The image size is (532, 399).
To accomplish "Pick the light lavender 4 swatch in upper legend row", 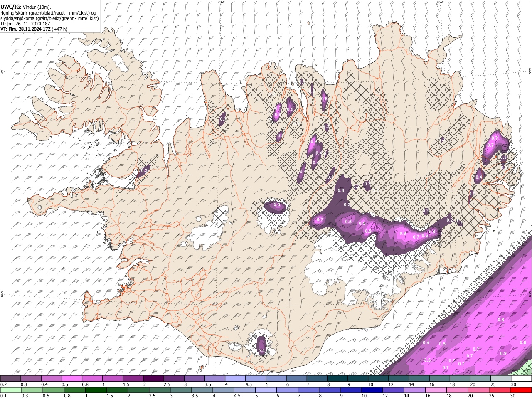I will point(235,379).
